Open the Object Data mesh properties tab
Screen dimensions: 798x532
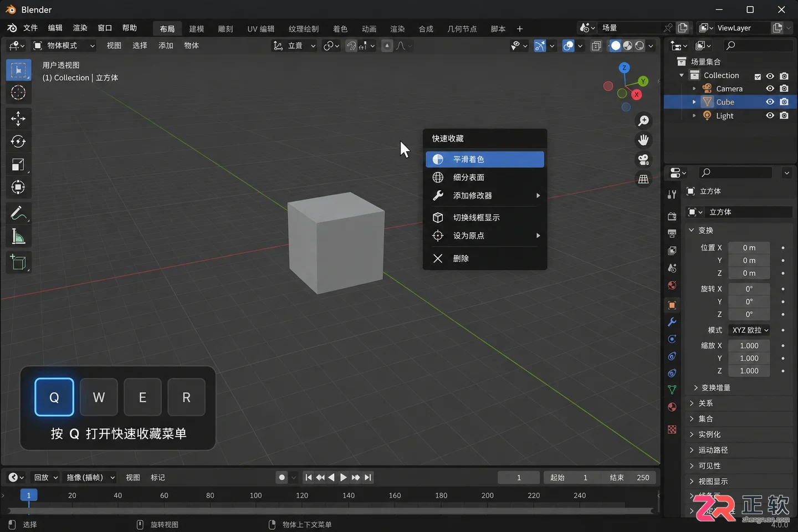672,390
